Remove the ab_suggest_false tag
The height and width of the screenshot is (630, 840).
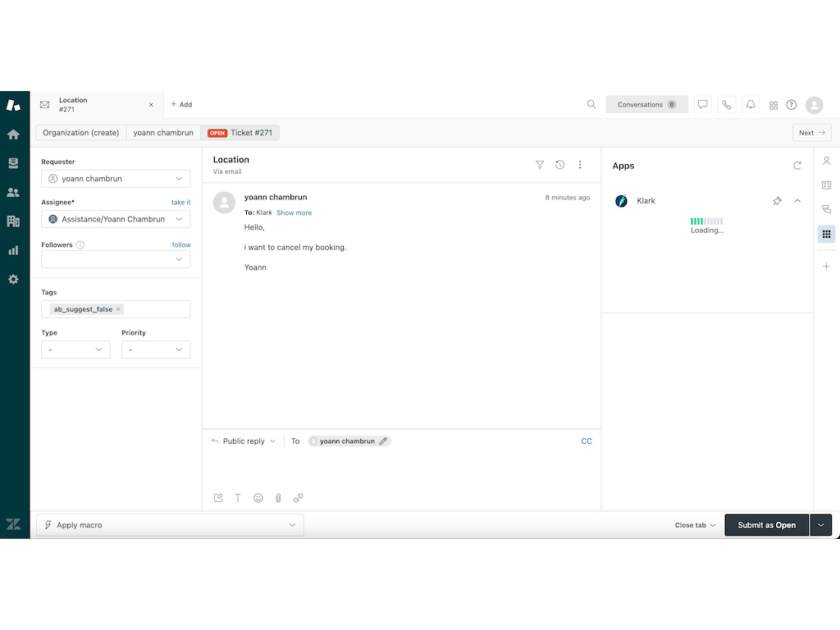point(117,309)
